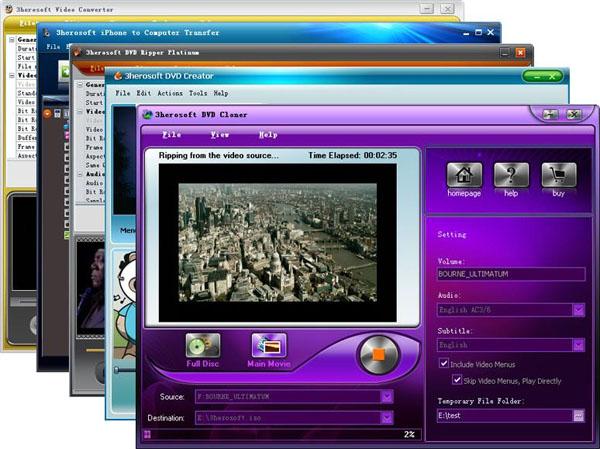Toggle Skip Video Menus, Play Directly checkbox
This screenshot has width=600, height=449.
(x=457, y=380)
